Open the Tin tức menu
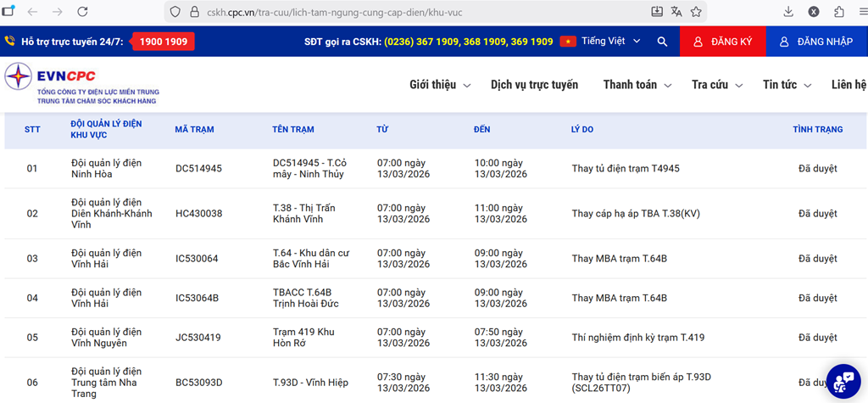 click(x=787, y=85)
